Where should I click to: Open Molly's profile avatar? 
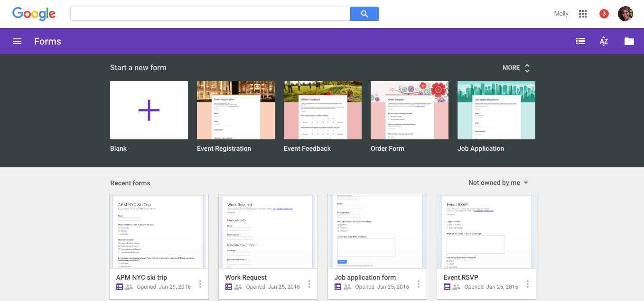(x=625, y=14)
